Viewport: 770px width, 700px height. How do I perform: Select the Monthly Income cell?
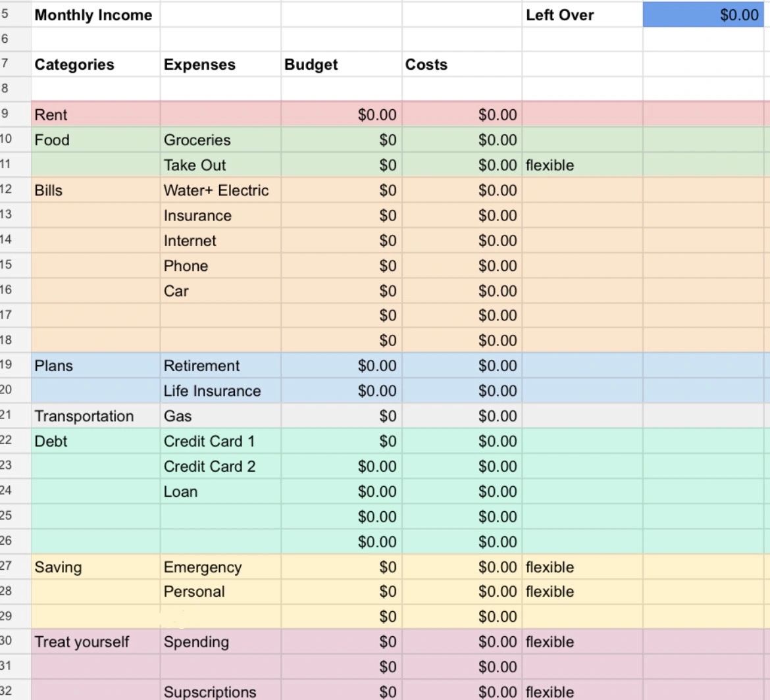(x=96, y=14)
